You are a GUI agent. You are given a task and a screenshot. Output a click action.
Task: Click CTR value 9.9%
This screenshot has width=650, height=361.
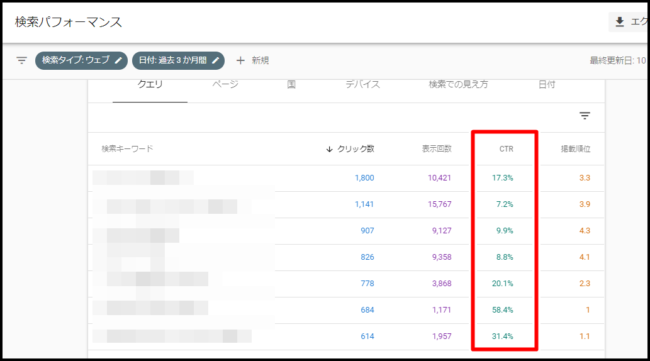coord(504,231)
